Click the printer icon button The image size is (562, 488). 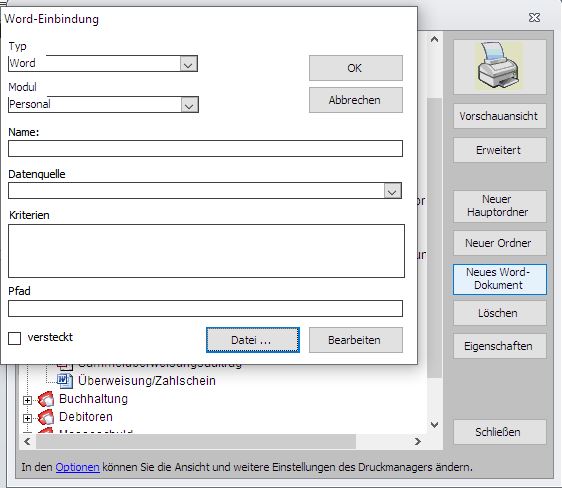500,67
